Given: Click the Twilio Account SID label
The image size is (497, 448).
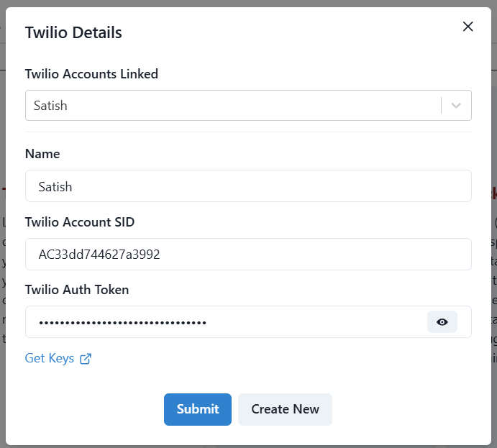Looking at the screenshot, I should click(x=80, y=221).
